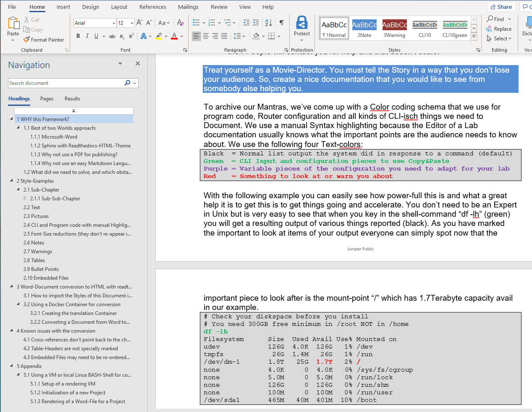Toggle show paragraph marks
This screenshot has width=532, height=412.
282,23
